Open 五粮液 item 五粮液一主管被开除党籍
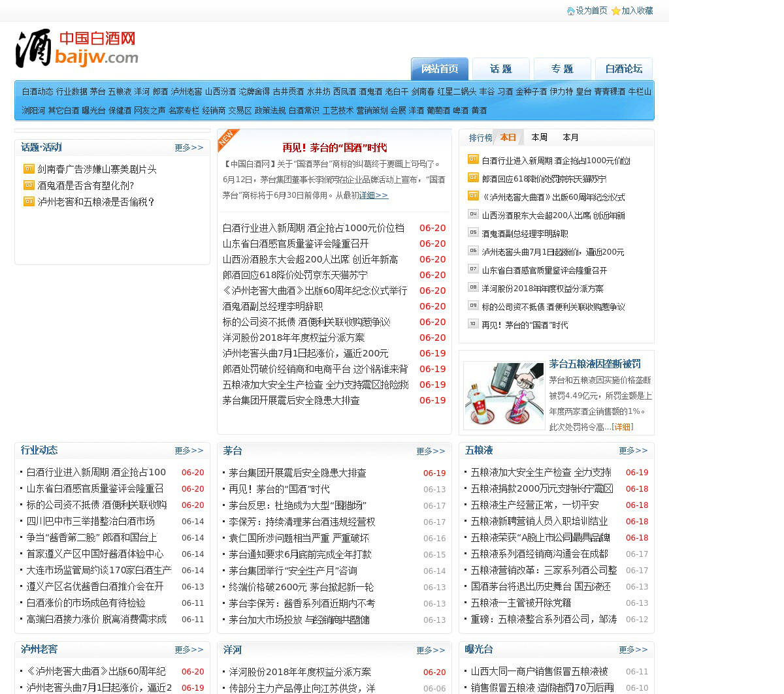This screenshot has height=694, width=784. tap(521, 603)
